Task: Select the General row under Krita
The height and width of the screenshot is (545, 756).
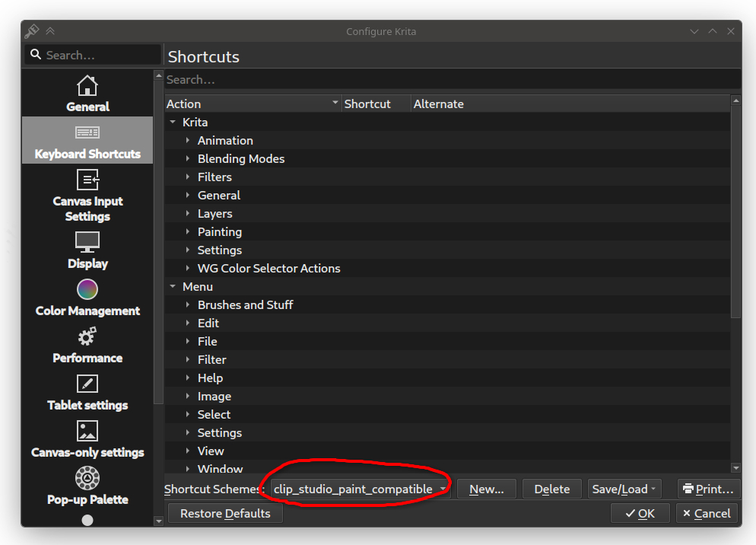Action: (x=447, y=196)
